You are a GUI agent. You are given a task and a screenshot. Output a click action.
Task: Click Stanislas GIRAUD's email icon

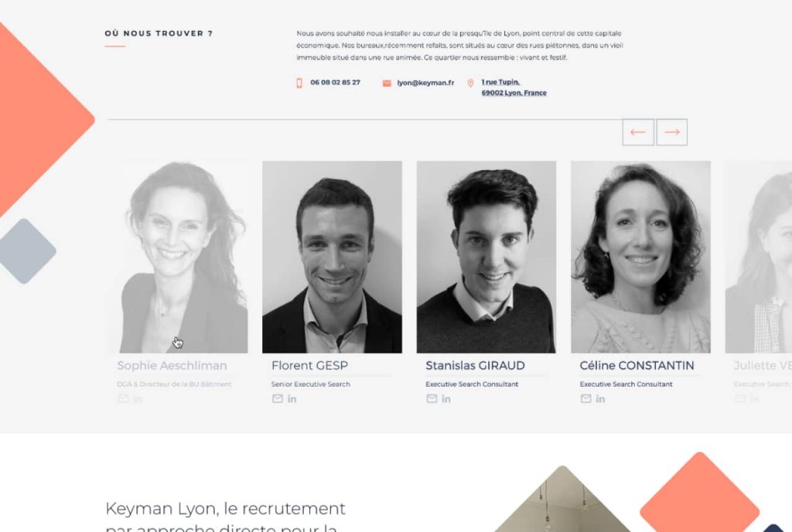[432, 399]
